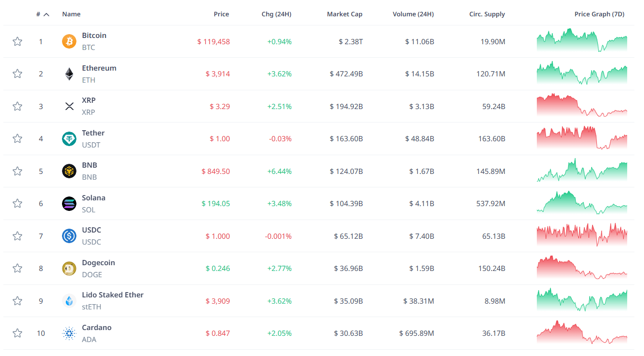
Task: Click market cap value $ 2.38T
Action: click(x=351, y=42)
